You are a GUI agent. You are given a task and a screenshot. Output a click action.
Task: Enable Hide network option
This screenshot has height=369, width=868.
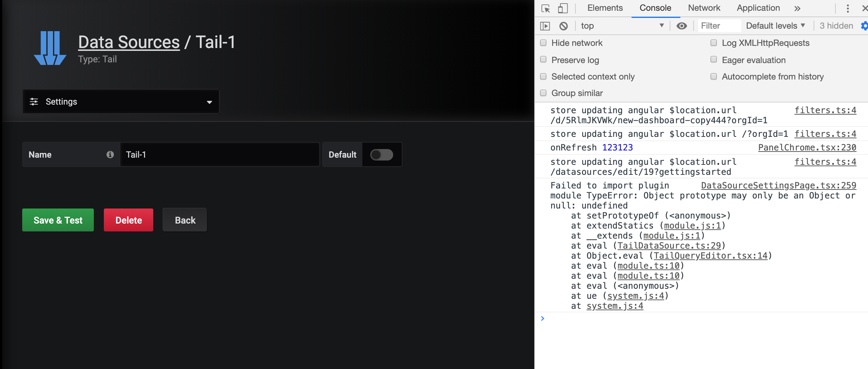[543, 43]
